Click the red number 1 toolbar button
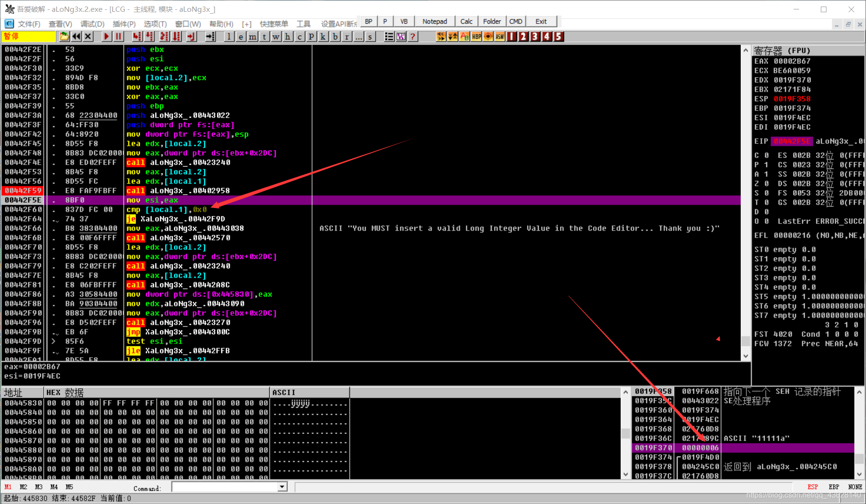 tap(512, 36)
